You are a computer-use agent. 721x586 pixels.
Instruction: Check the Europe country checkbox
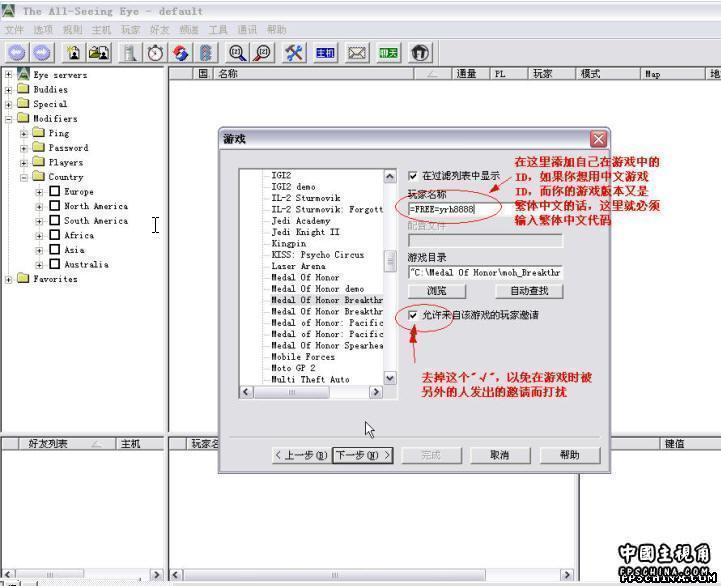pos(55,191)
